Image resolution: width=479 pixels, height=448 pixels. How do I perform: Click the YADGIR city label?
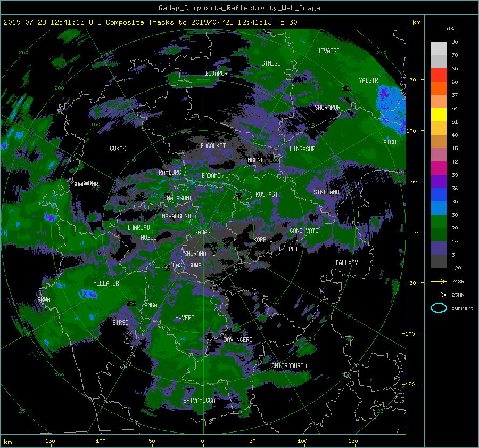pos(368,80)
